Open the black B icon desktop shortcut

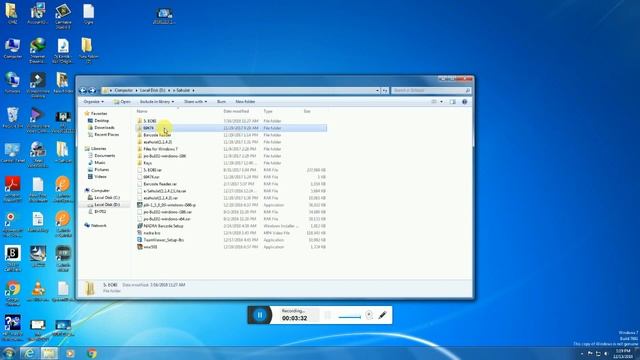point(13,258)
